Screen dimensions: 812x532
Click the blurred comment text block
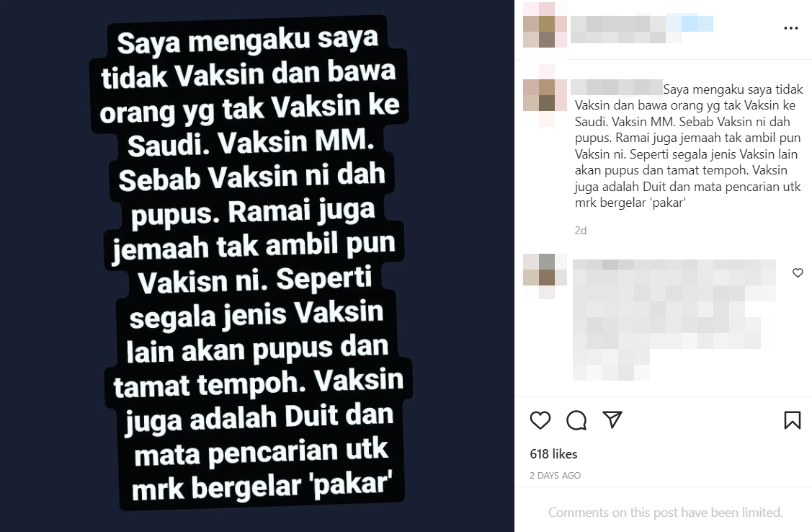pos(674,319)
